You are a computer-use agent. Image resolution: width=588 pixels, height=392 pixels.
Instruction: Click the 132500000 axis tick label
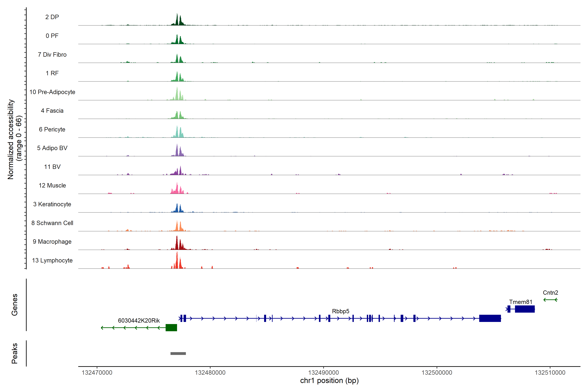437,373
